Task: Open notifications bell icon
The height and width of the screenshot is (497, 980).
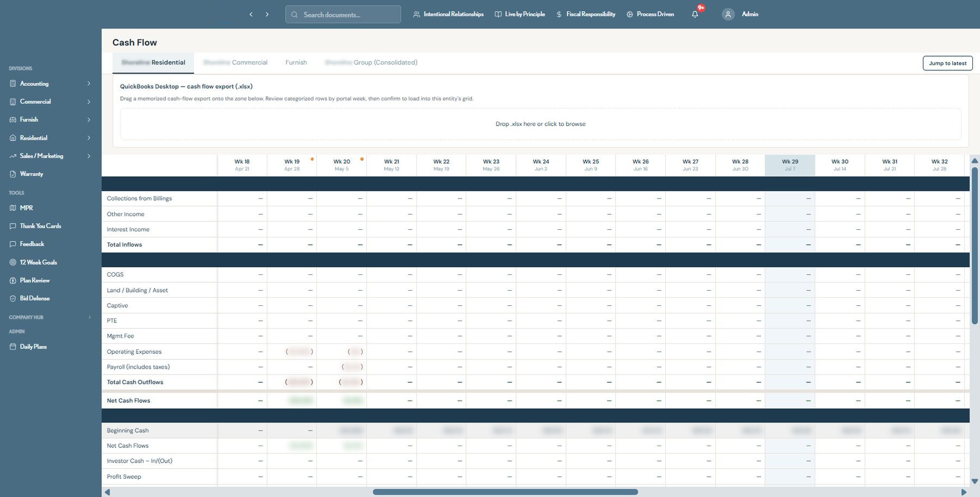Action: (x=695, y=14)
